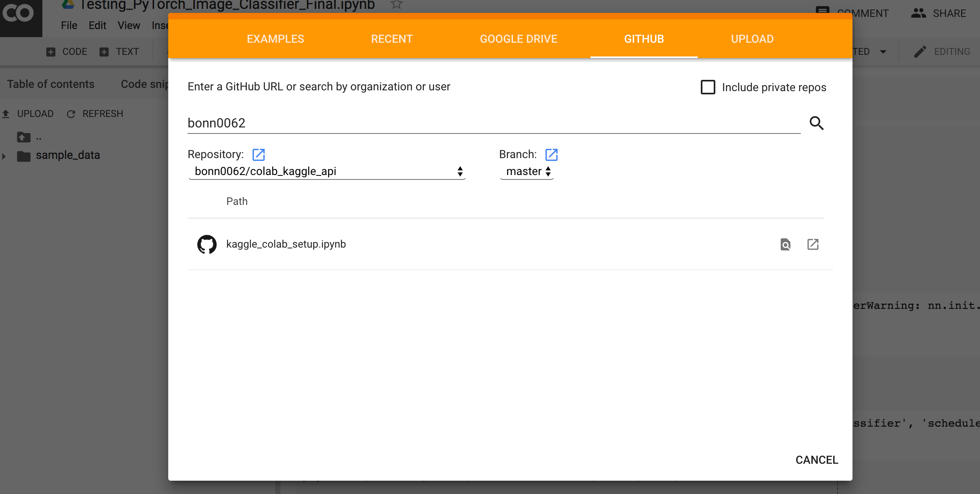980x494 pixels.
Task: Star the notebook title
Action: pos(397,4)
